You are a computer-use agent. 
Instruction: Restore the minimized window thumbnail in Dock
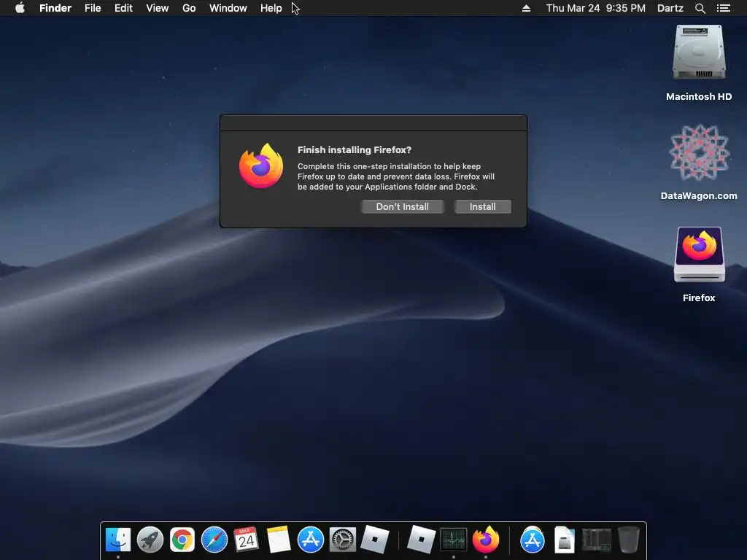[597, 540]
